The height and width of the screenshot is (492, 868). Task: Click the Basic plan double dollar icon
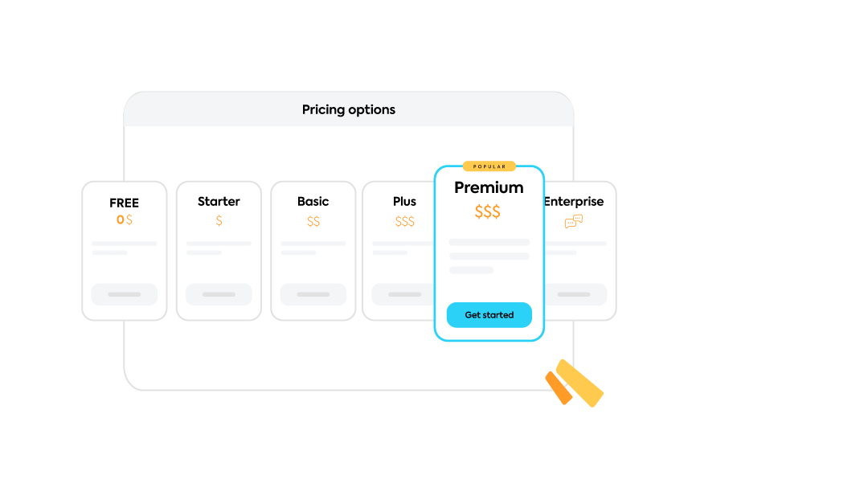point(313,222)
